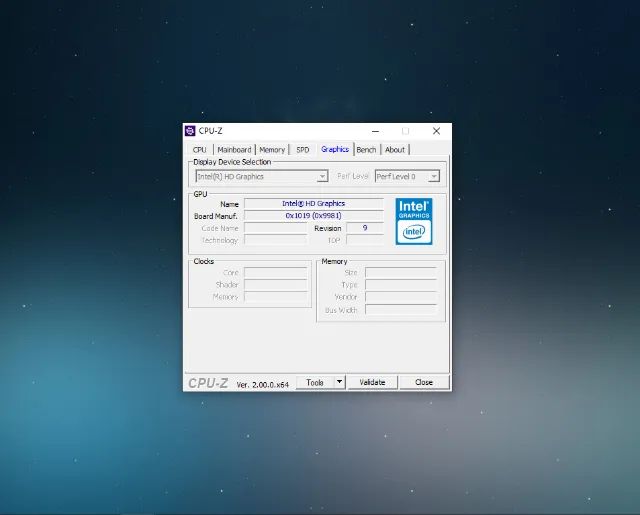Click the Memory Size field
The height and width of the screenshot is (515, 640).
[x=401, y=272]
